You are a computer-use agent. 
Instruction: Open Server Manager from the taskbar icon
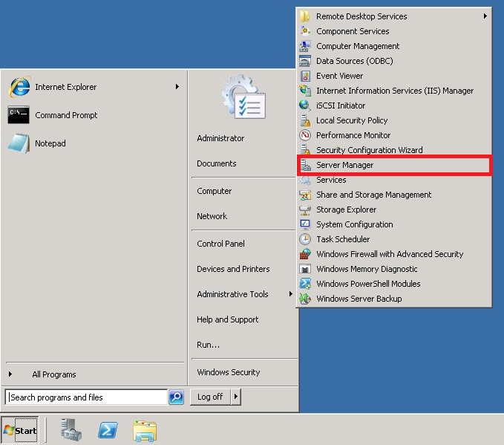[x=71, y=429]
